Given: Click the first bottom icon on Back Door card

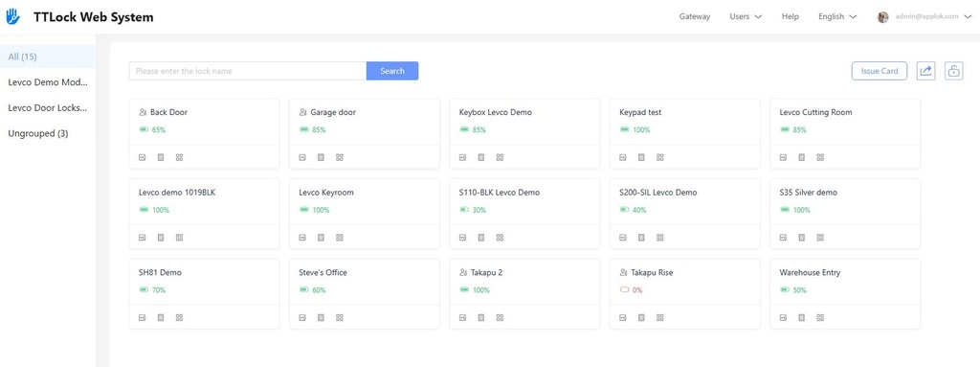Looking at the screenshot, I should click(x=142, y=157).
